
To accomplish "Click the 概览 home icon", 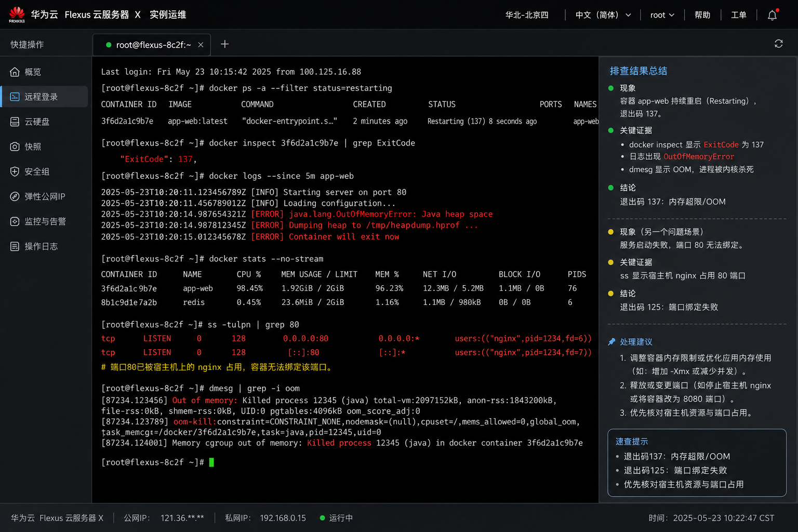I will pyautogui.click(x=15, y=72).
